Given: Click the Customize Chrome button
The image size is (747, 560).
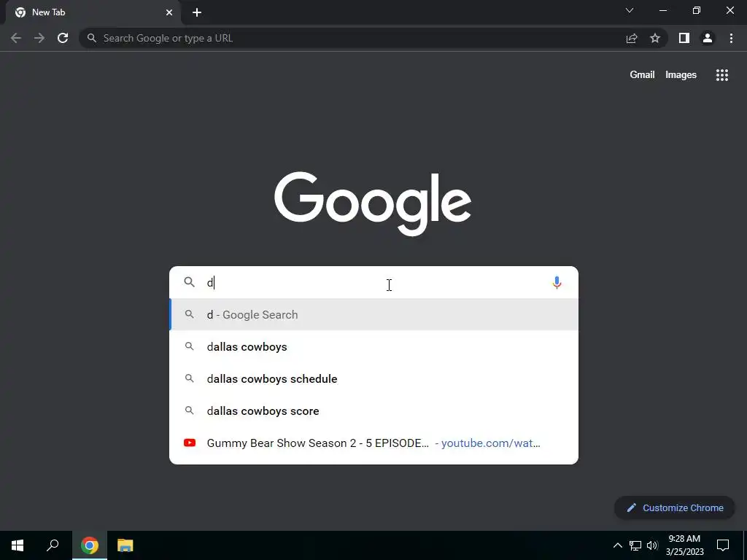Looking at the screenshot, I should pos(675,507).
